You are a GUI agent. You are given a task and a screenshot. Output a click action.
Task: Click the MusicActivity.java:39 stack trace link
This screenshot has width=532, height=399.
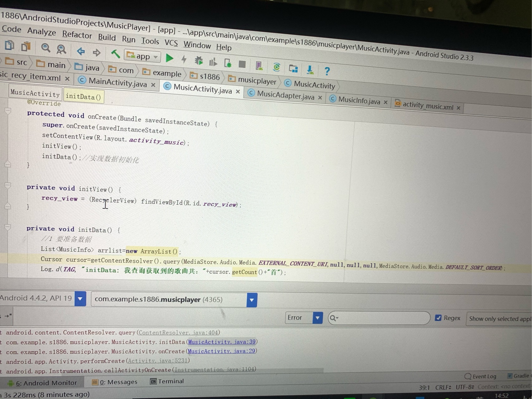pyautogui.click(x=222, y=342)
